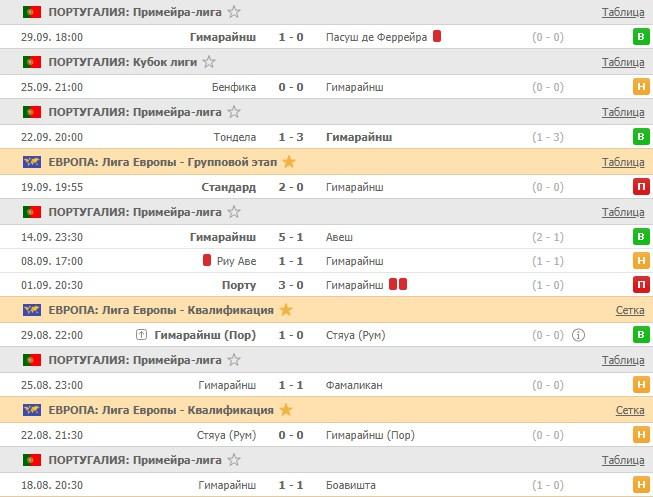The width and height of the screenshot is (653, 497).
Task: Open the Тондела 1-3 Гимарайнш match row
Action: click(290, 137)
